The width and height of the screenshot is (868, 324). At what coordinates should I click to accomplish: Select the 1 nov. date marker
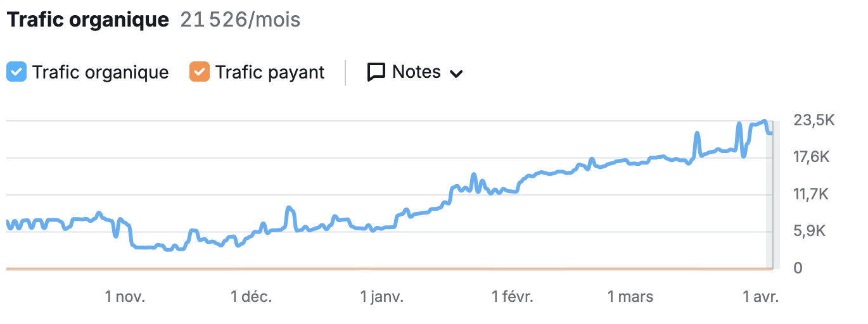point(125,296)
